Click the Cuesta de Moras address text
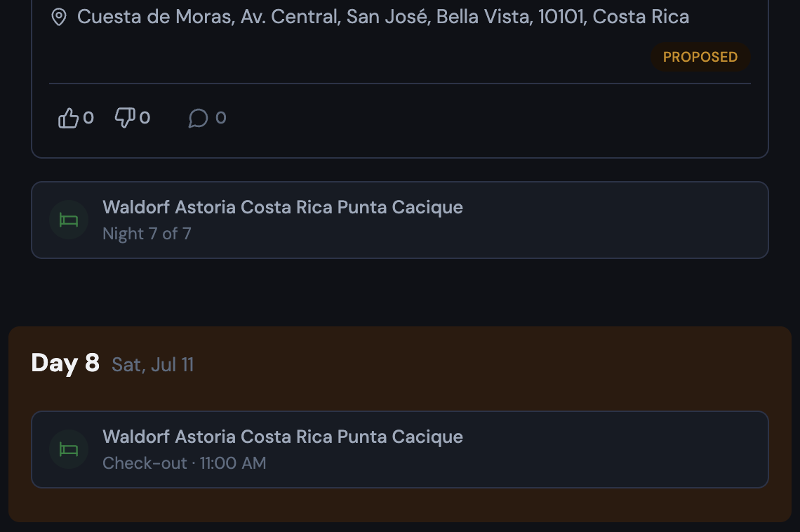 click(x=384, y=15)
